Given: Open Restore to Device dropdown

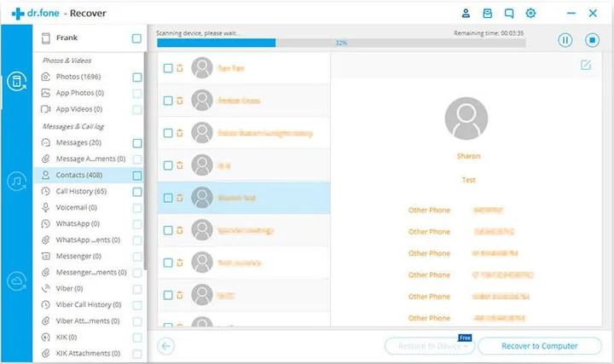Looking at the screenshot, I should (430, 346).
